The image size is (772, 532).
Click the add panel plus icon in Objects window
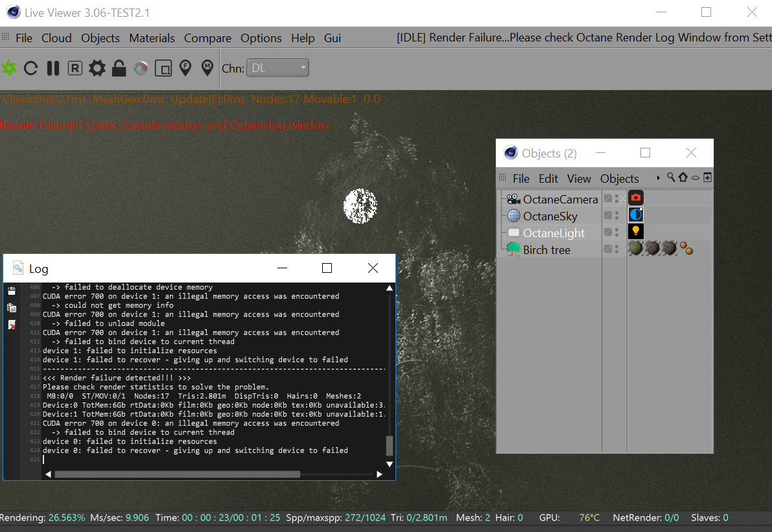tap(707, 177)
